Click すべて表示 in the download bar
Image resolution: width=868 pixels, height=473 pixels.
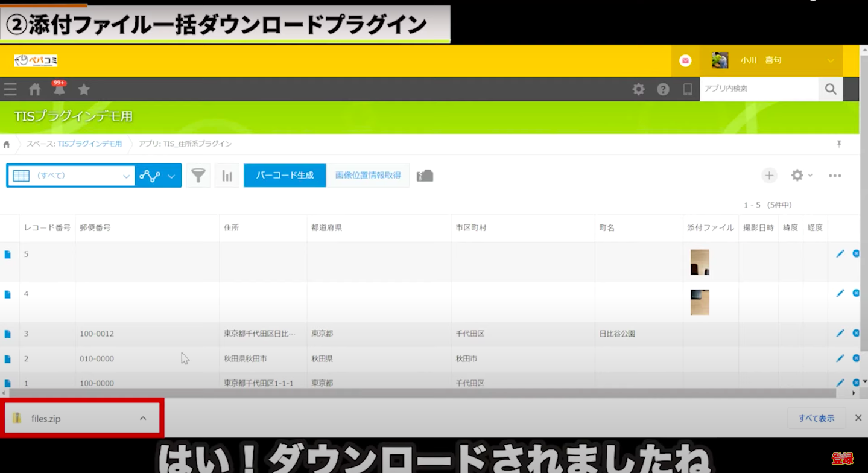coord(816,417)
